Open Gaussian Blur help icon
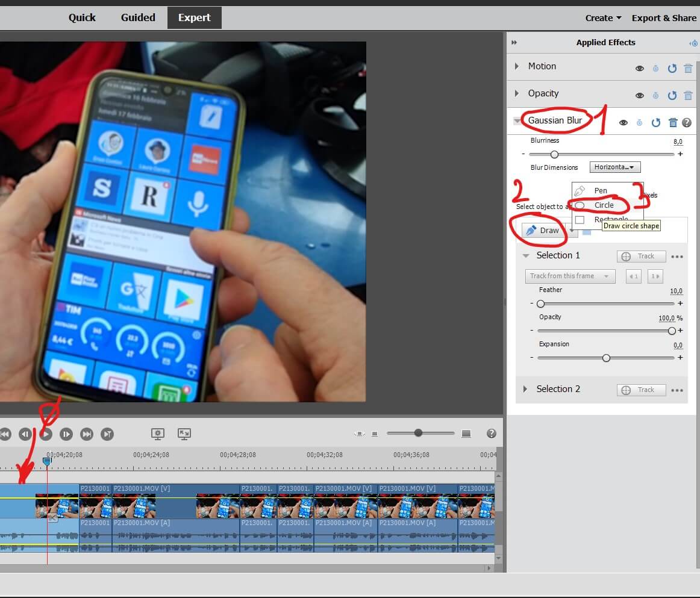 [687, 122]
